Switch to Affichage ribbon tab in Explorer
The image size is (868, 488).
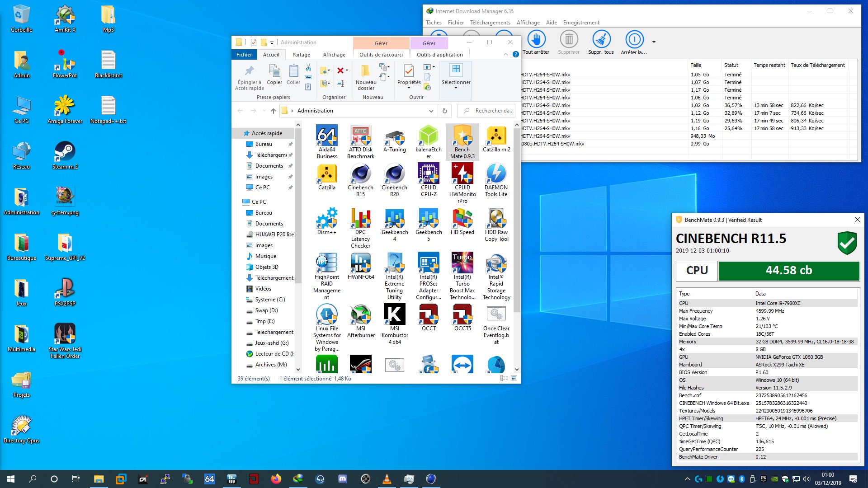pyautogui.click(x=334, y=55)
